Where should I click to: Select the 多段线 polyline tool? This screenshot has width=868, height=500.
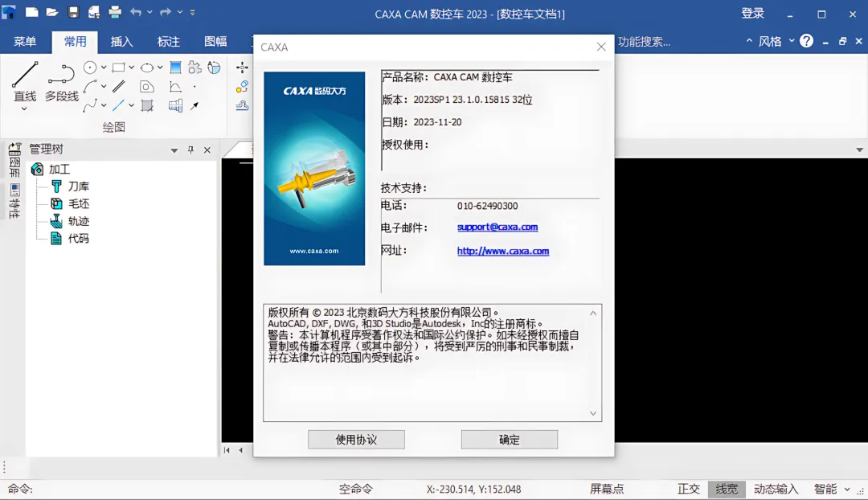[x=61, y=82]
